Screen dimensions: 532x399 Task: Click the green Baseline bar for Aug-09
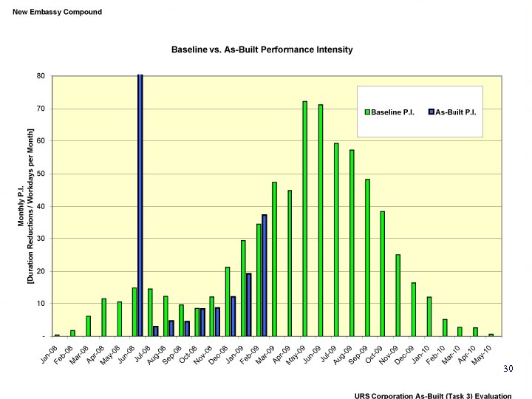click(x=352, y=243)
